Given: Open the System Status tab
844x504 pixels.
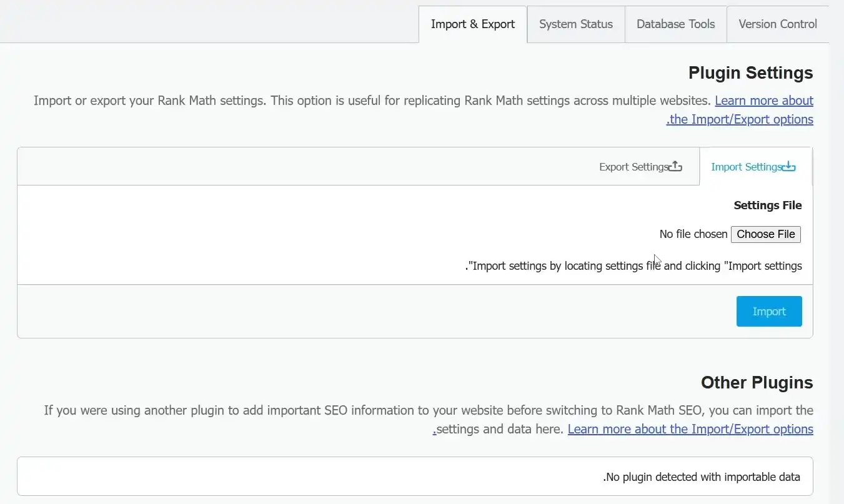Looking at the screenshot, I should [576, 24].
